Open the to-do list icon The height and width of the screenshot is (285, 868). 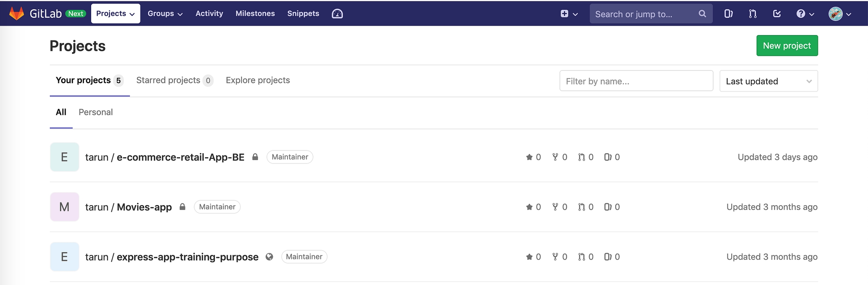coord(776,14)
